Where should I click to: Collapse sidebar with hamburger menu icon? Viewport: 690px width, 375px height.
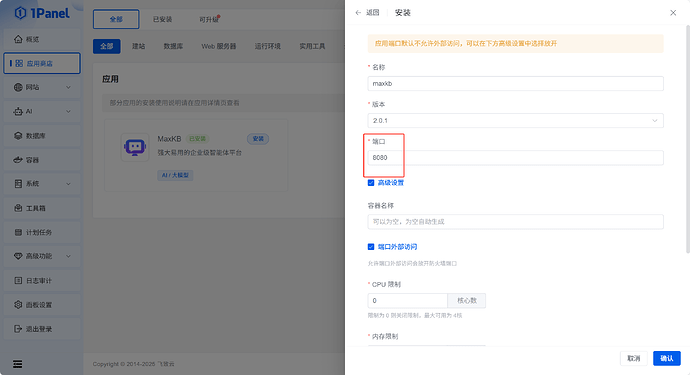tap(18, 364)
